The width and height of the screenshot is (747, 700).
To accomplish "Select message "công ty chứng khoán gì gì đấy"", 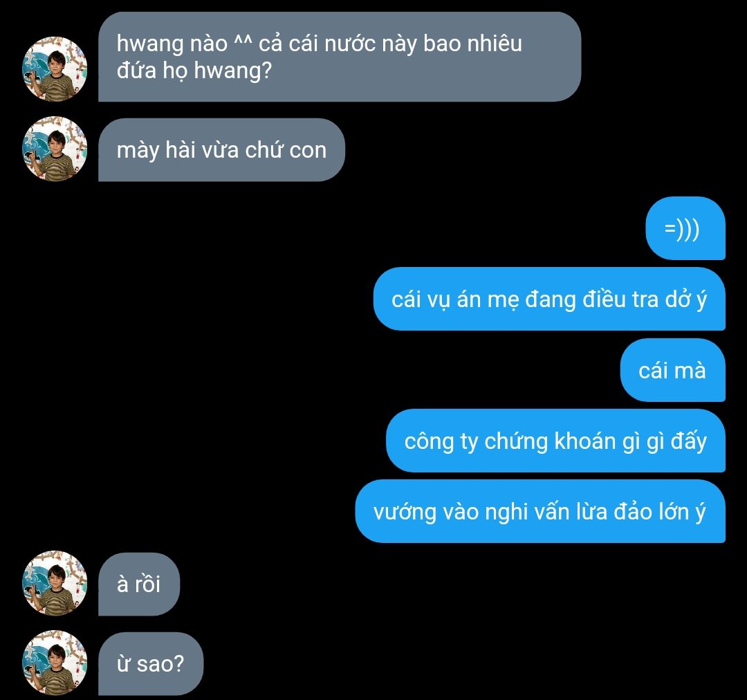I will [555, 441].
